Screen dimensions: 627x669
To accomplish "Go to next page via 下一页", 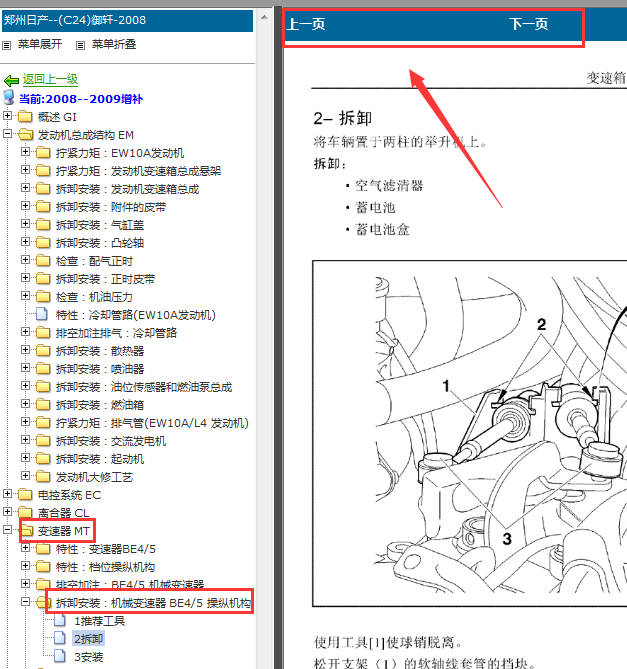I will (x=529, y=25).
